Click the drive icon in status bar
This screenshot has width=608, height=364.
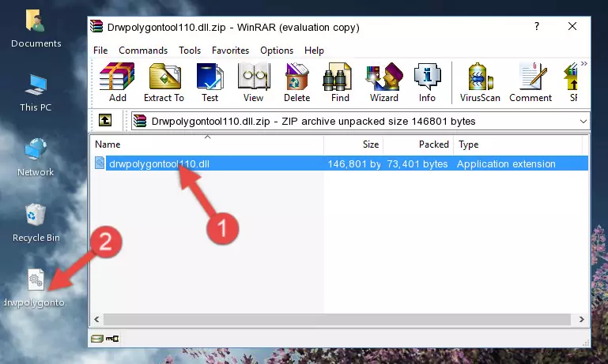(97, 339)
